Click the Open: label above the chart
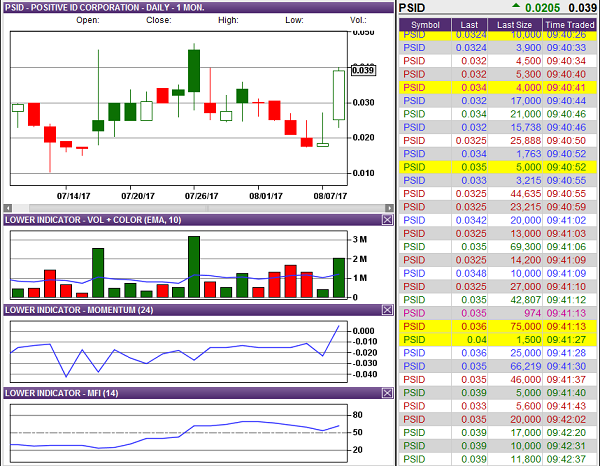 88,20
